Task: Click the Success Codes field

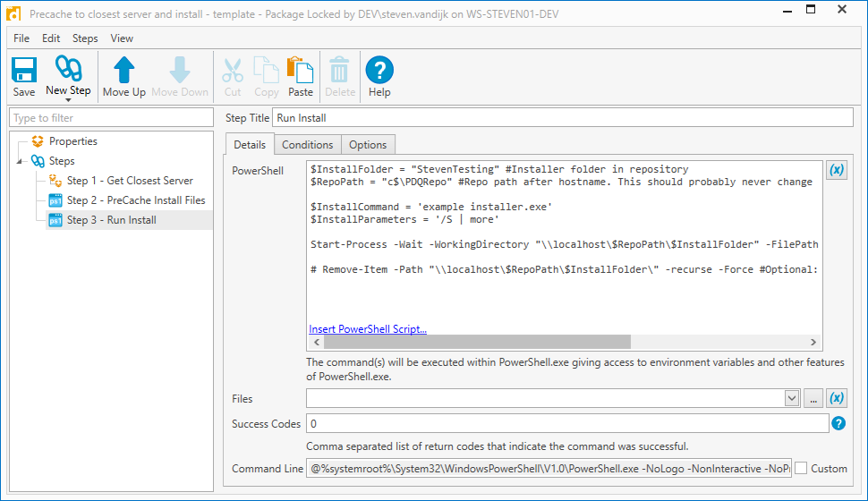Action: pyautogui.click(x=567, y=423)
